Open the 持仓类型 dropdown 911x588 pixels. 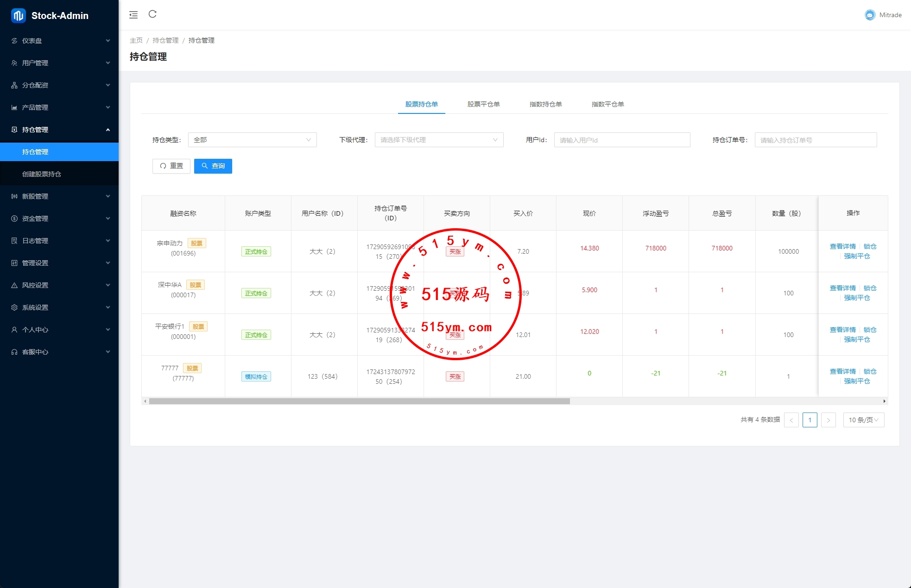[252, 140]
